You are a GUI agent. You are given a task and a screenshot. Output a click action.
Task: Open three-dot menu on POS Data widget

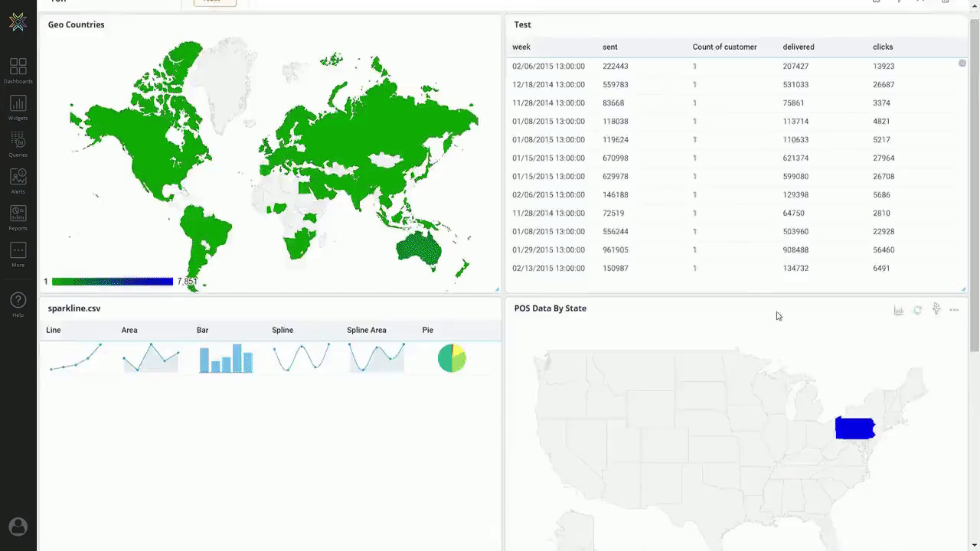coord(954,310)
